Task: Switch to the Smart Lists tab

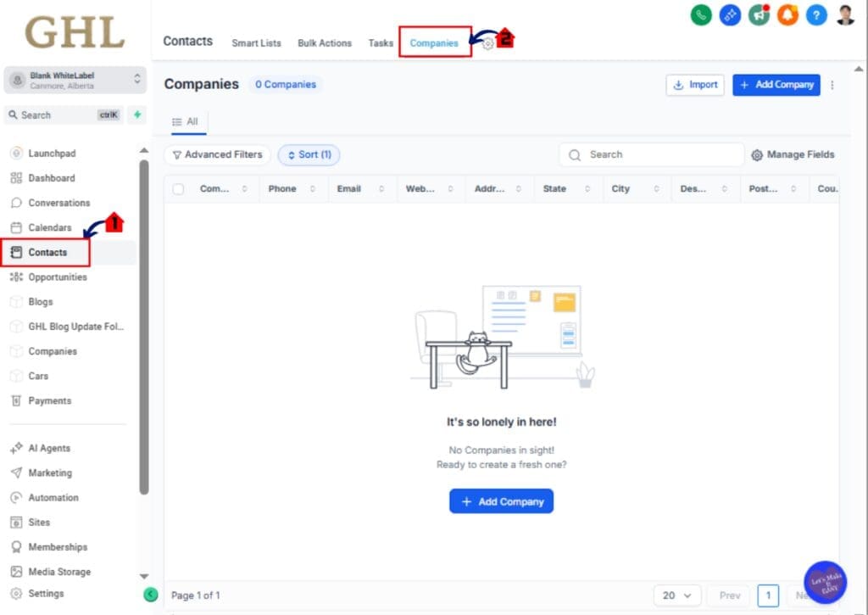Action: click(256, 42)
